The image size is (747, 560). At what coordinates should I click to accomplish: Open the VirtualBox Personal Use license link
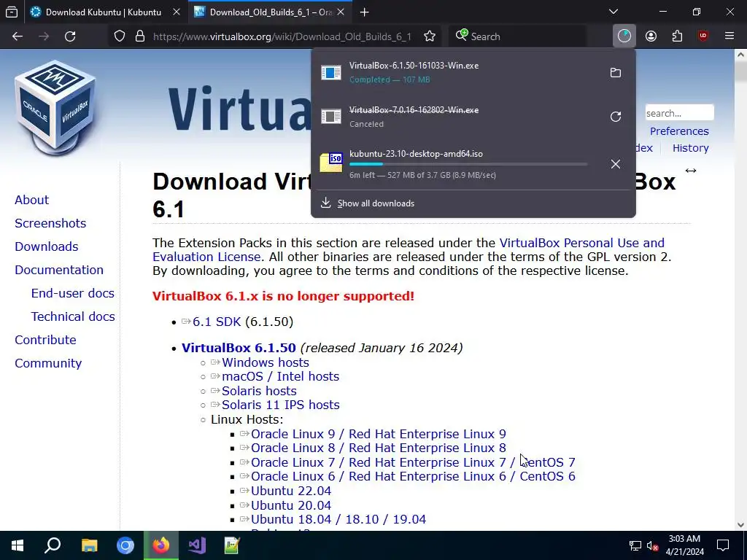click(581, 243)
